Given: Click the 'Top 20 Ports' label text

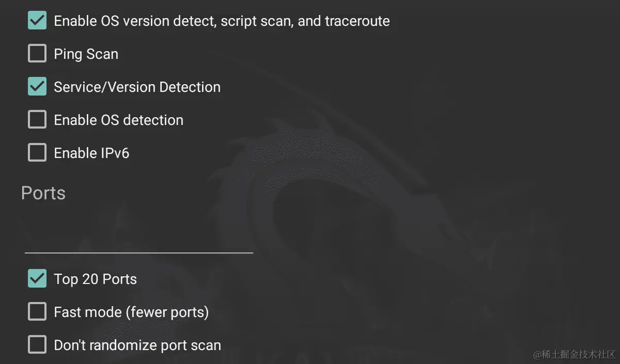Looking at the screenshot, I should coord(96,279).
